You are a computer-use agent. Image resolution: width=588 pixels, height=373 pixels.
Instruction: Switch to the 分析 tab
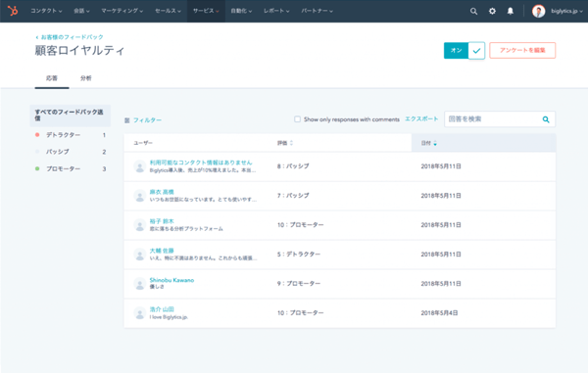(x=86, y=78)
